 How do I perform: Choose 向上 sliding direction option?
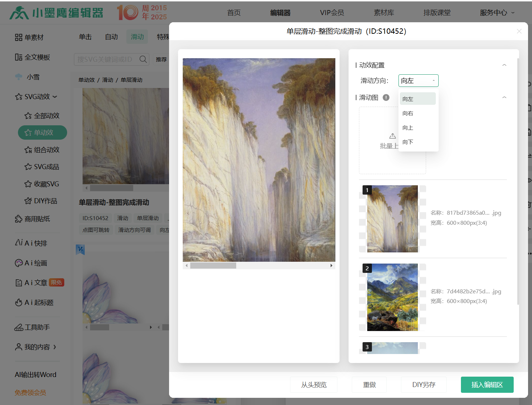tap(408, 128)
